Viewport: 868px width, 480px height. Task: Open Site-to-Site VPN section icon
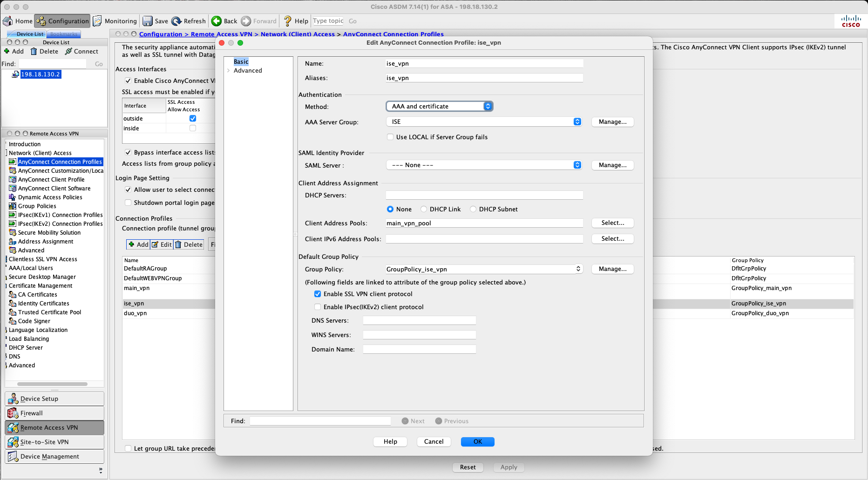coord(13,442)
